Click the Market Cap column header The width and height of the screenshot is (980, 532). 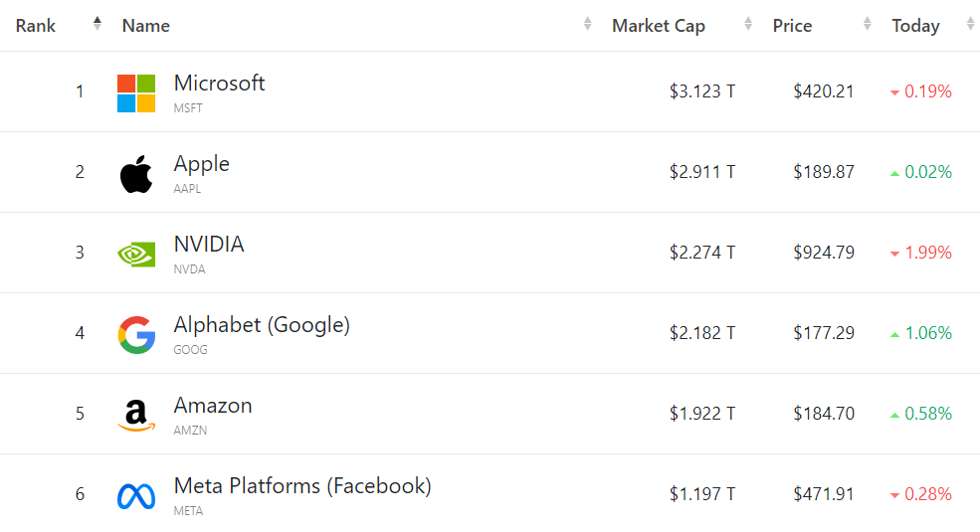(x=658, y=26)
